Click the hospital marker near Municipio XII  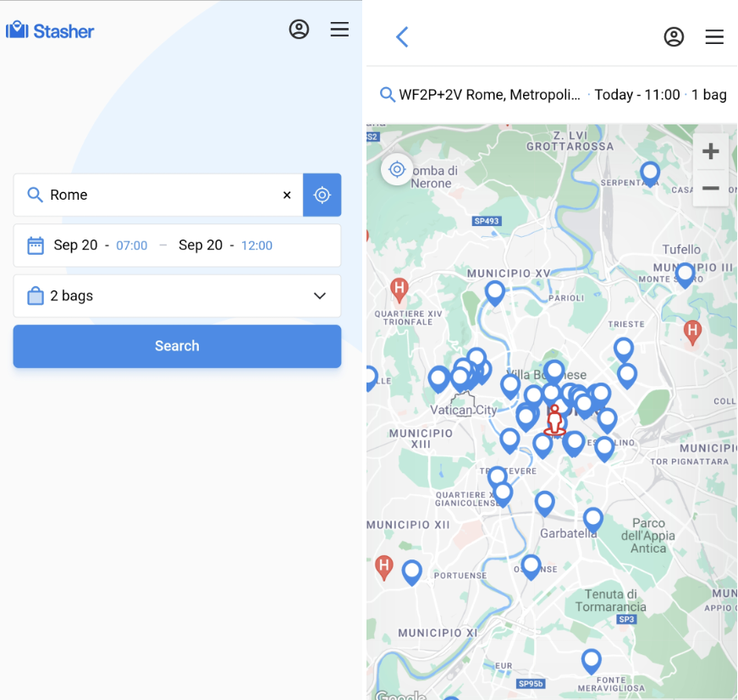tap(384, 568)
